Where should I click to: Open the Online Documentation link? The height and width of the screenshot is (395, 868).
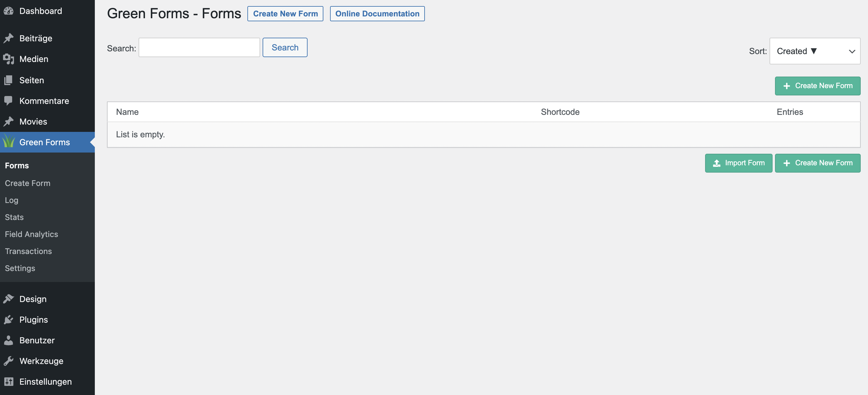[377, 14]
